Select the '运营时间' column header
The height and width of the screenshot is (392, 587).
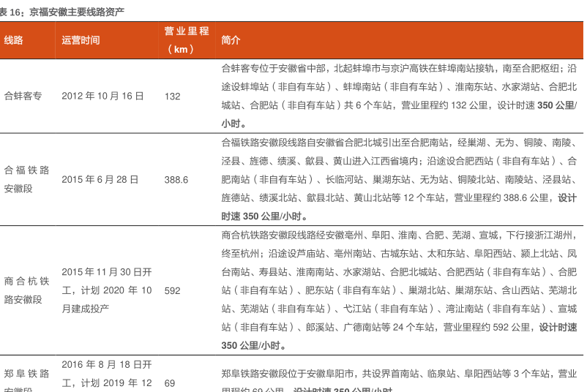tap(81, 40)
